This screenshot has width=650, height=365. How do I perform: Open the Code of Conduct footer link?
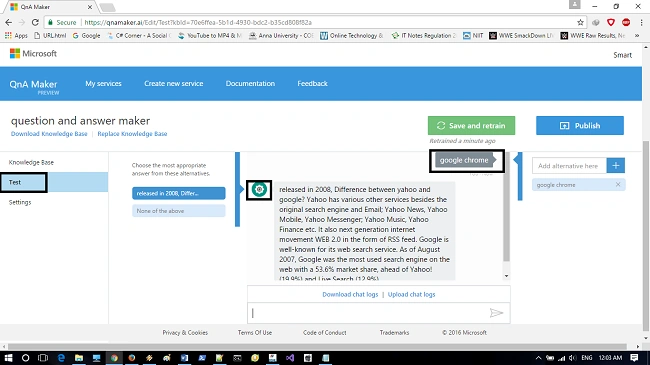pyautogui.click(x=325, y=333)
